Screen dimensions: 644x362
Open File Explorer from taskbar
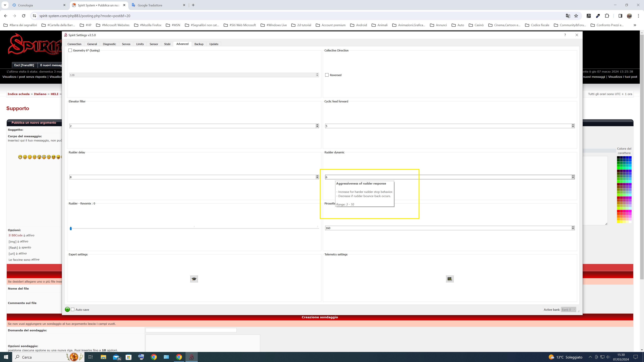click(103, 357)
